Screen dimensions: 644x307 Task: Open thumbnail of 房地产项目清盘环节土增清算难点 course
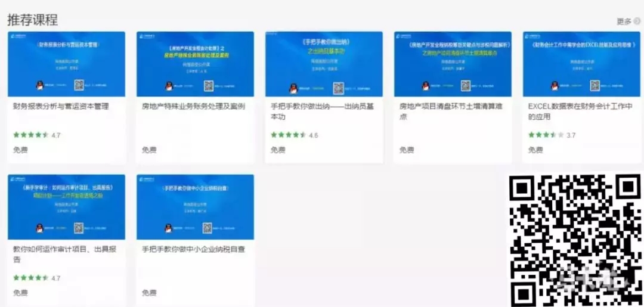point(453,64)
